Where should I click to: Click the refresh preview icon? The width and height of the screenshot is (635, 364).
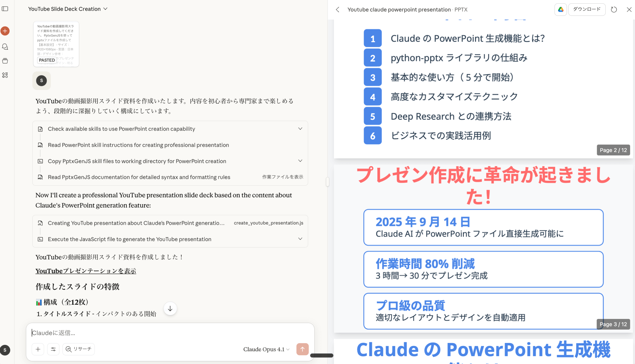(613, 9)
